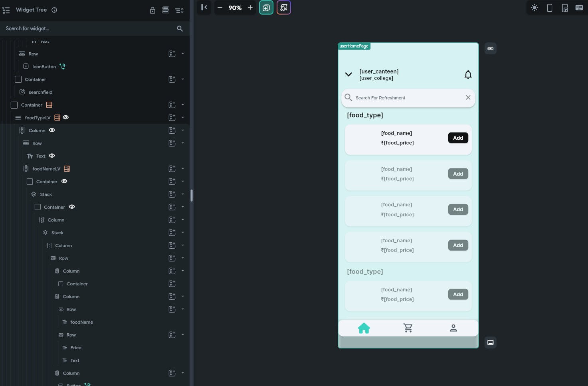Click the 'Search For Refreshment' field
The image size is (588, 386).
(x=408, y=98)
